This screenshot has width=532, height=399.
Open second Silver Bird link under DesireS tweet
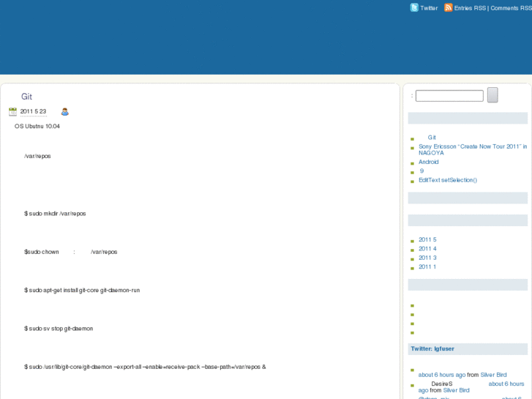coord(456,390)
